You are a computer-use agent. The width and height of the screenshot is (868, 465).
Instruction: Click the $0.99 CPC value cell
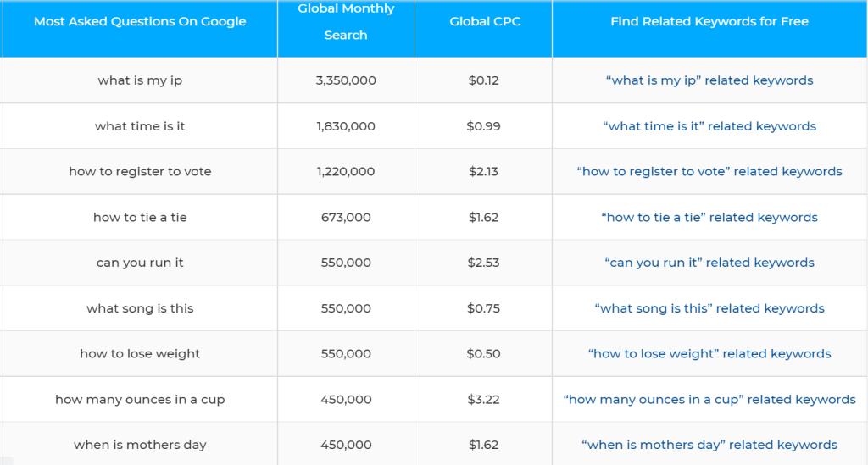click(x=483, y=126)
